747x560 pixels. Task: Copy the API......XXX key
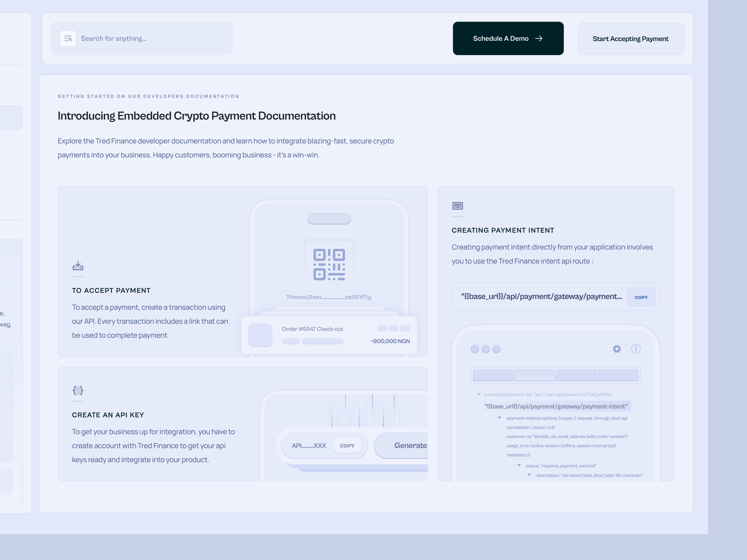tap(347, 446)
